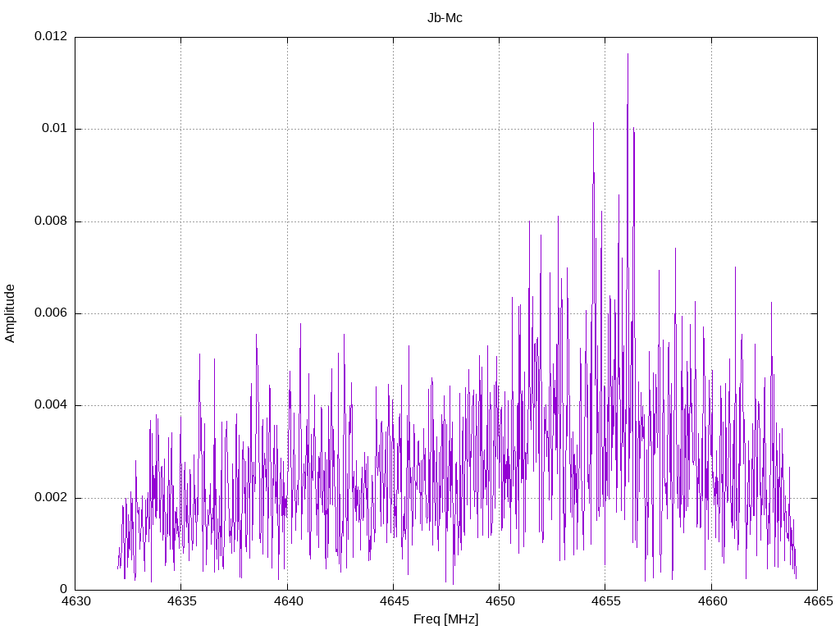The image size is (840, 630).
Task: Click the y-axis tick label 0
Action: 63,590
